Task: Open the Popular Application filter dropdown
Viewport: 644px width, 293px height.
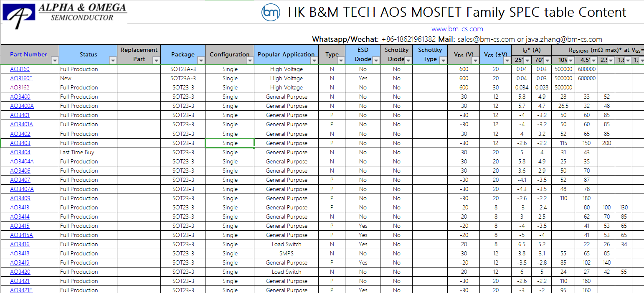Action: pos(314,61)
